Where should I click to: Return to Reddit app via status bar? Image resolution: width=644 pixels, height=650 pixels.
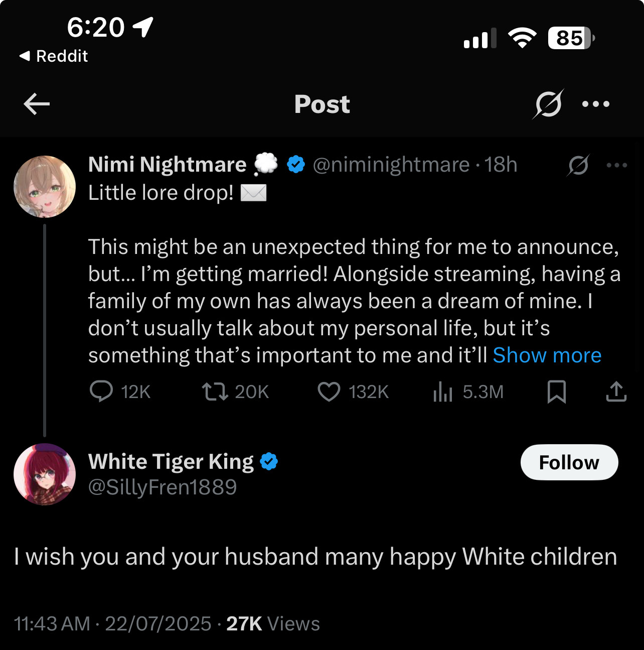tap(53, 56)
